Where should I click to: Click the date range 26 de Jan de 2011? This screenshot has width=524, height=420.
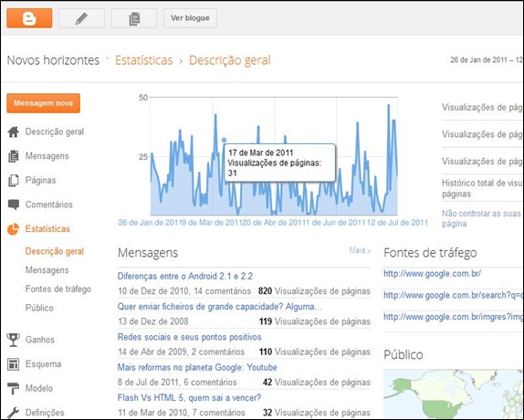pos(487,60)
